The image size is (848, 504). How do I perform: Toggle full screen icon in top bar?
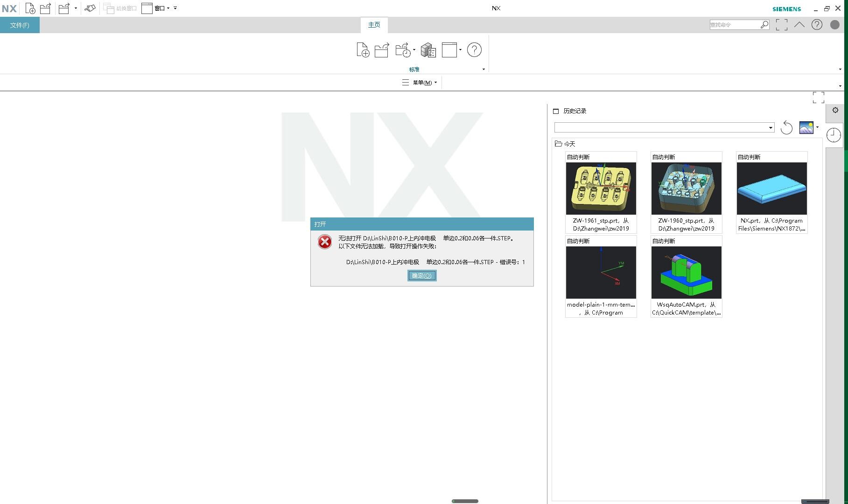pyautogui.click(x=782, y=25)
